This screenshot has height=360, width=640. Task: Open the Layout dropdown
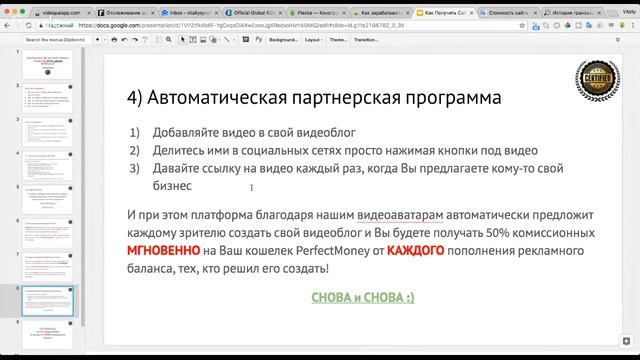[313, 40]
